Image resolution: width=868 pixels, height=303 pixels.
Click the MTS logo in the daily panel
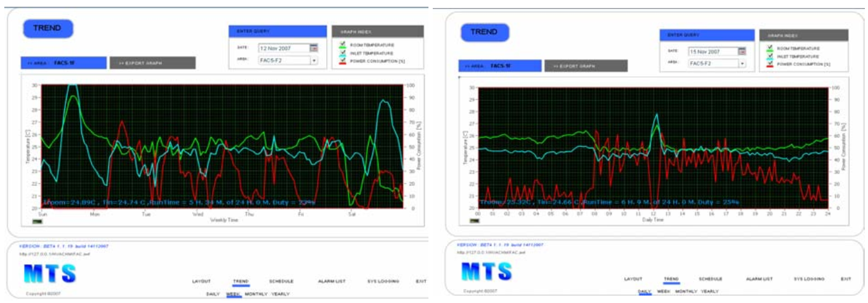pos(486,271)
